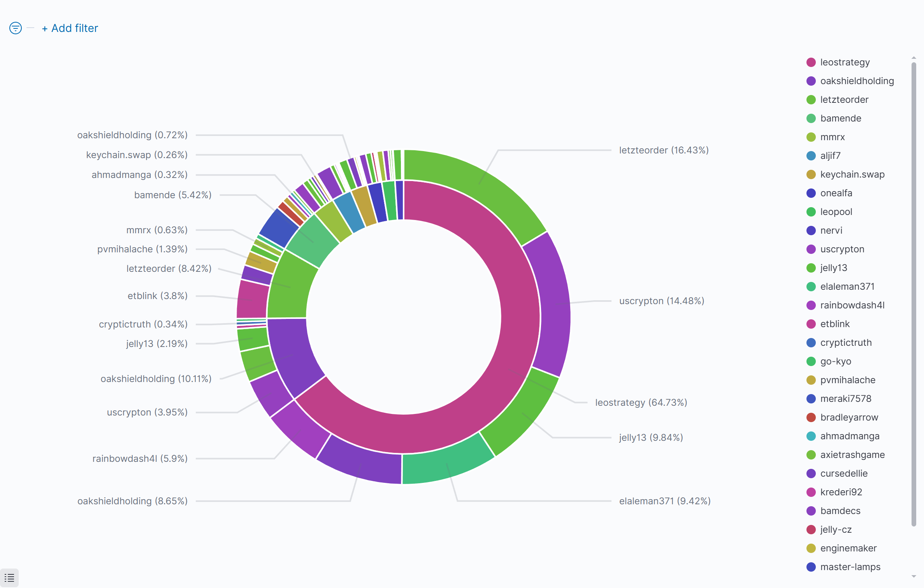The height and width of the screenshot is (588, 924).
Task: Click bradleyarrow legend color dot
Action: (x=811, y=417)
